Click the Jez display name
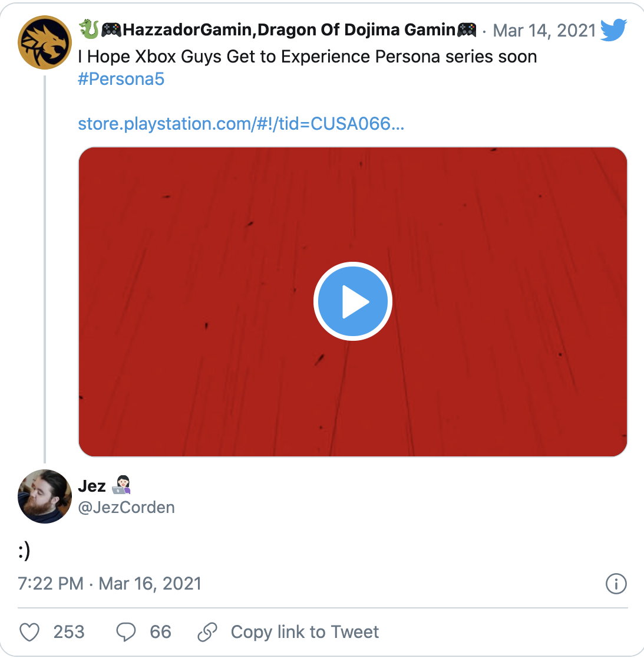 (92, 486)
